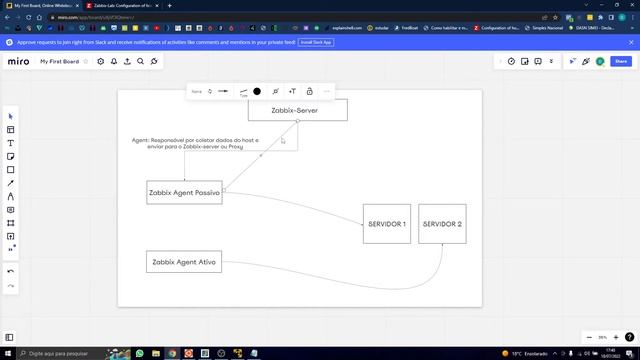Screen dimensions: 640x360
Task: Click the miro logo
Action: (18, 61)
